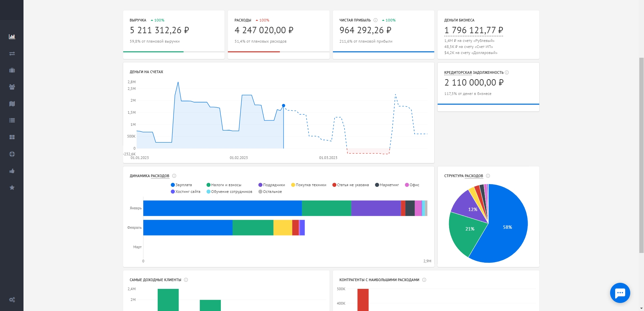Open the settings gears sidebar icon
Image resolution: width=644 pixels, height=311 pixels.
(x=12, y=300)
